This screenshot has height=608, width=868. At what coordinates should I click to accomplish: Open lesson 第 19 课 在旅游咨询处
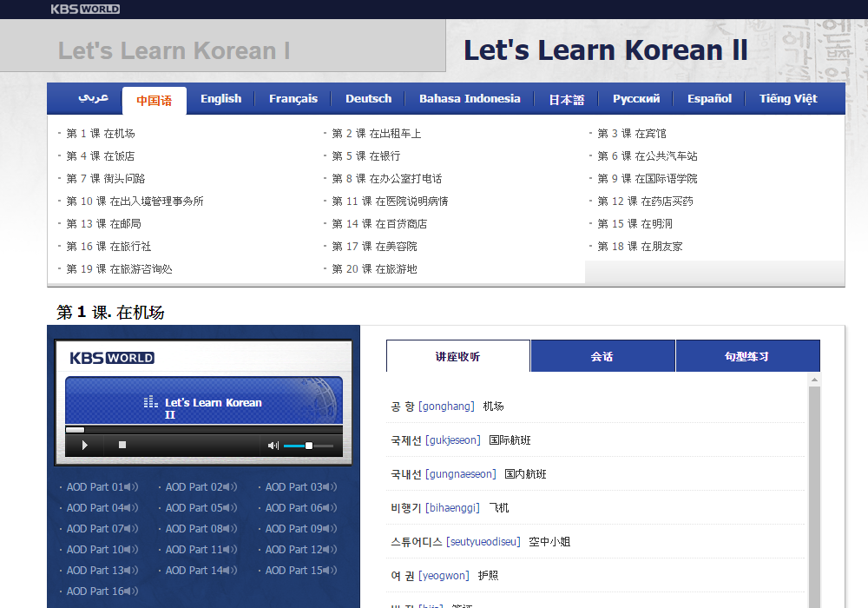pos(120,269)
